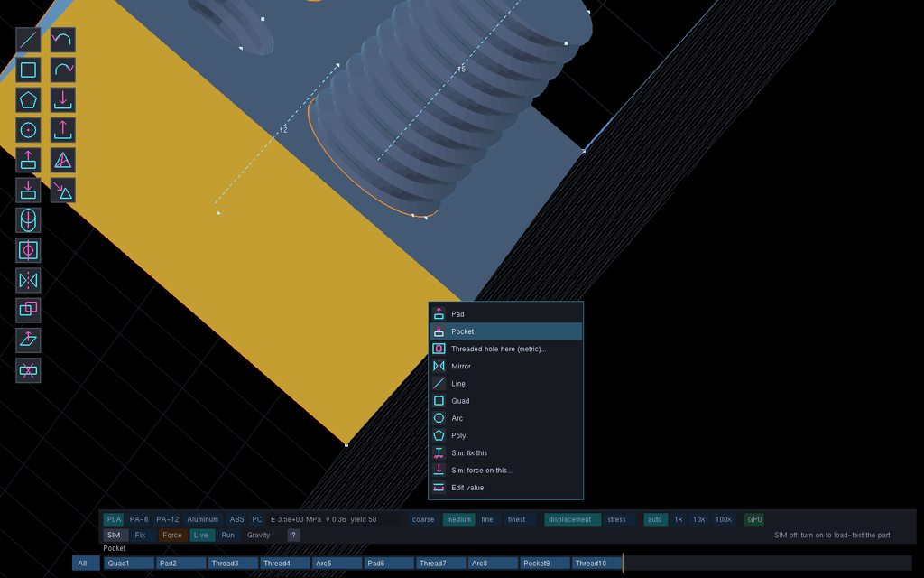This screenshot has height=578, width=924.
Task: Click the delete crossed-out shape icon
Action: click(x=28, y=370)
